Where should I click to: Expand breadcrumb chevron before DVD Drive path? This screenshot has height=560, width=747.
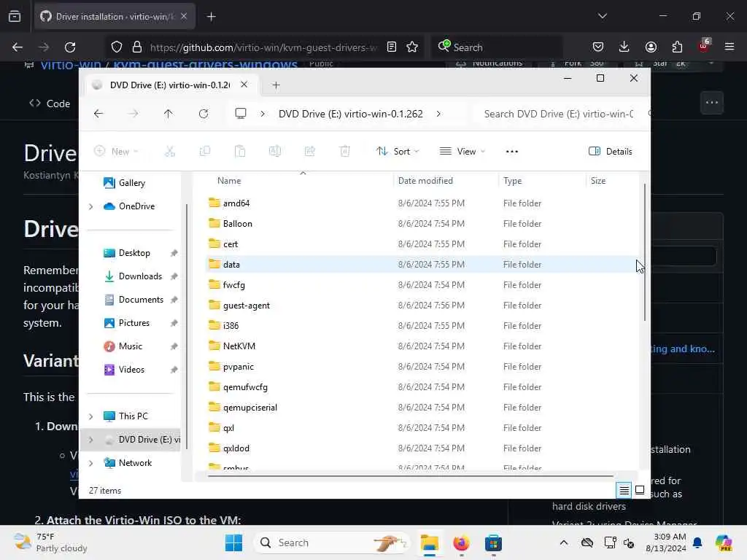pyautogui.click(x=263, y=114)
